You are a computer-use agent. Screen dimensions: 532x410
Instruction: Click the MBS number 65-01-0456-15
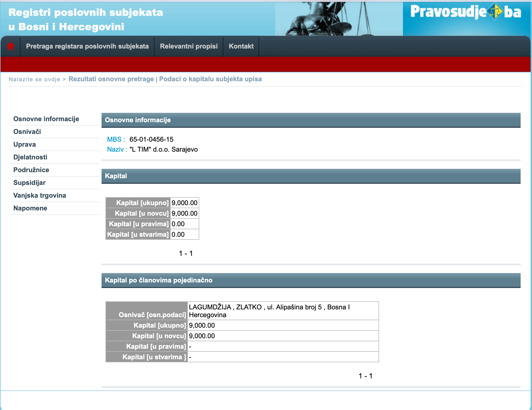pos(151,139)
